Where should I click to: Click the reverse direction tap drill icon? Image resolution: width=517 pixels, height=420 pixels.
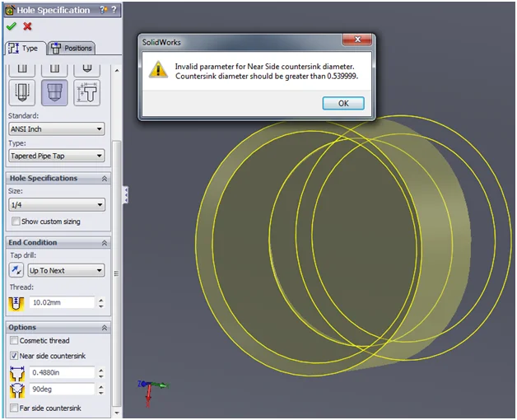[16, 270]
